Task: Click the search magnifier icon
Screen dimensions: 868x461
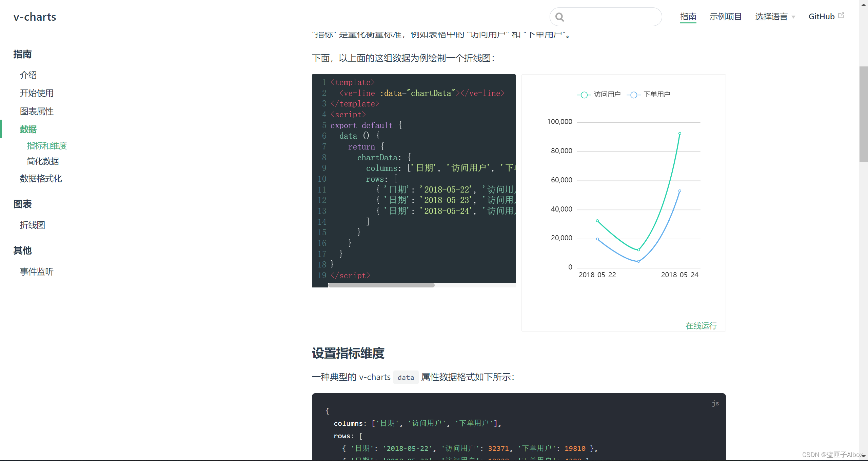Action: [x=559, y=16]
